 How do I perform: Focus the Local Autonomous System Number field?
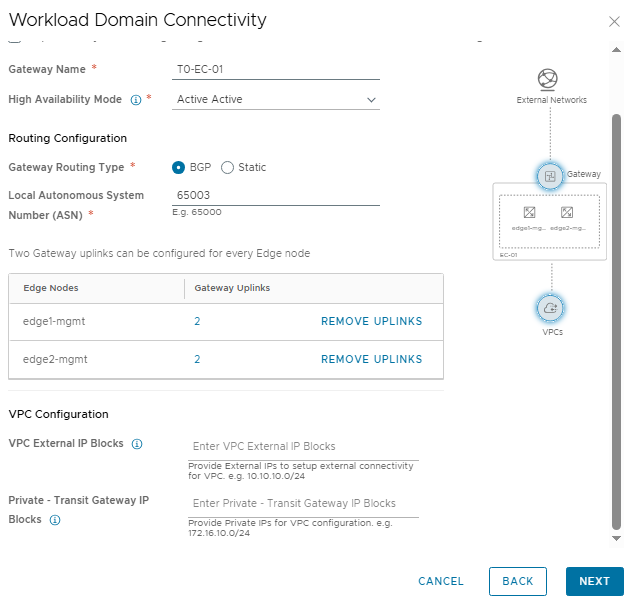(x=276, y=196)
